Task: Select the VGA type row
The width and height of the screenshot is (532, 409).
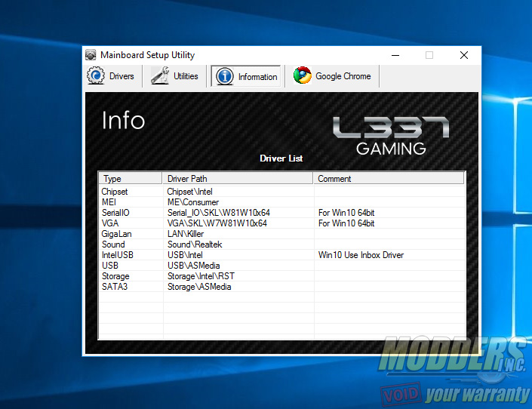Action: 281,223
